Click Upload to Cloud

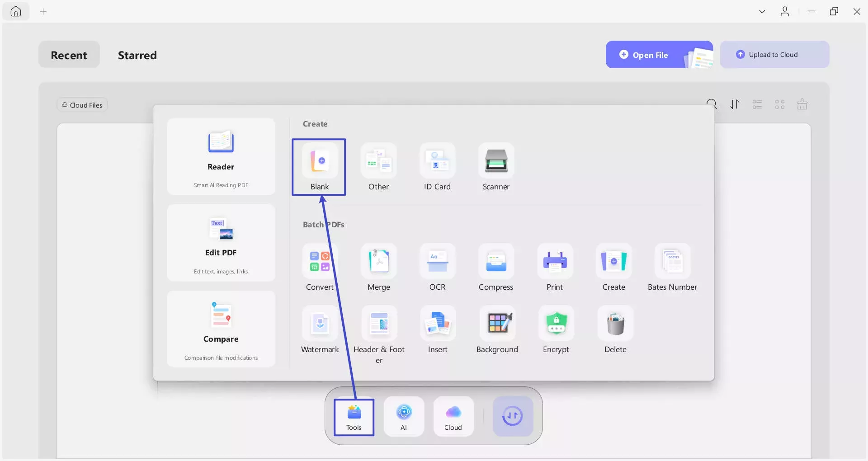[774, 54]
